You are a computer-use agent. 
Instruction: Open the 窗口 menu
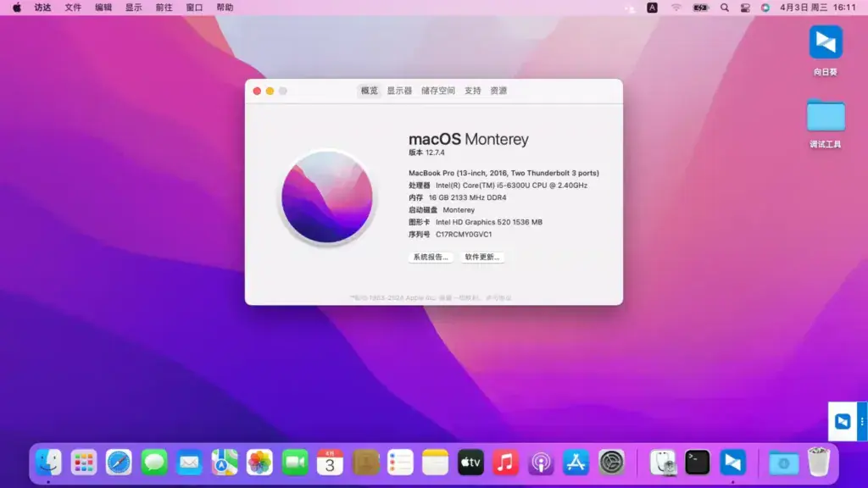tap(194, 8)
